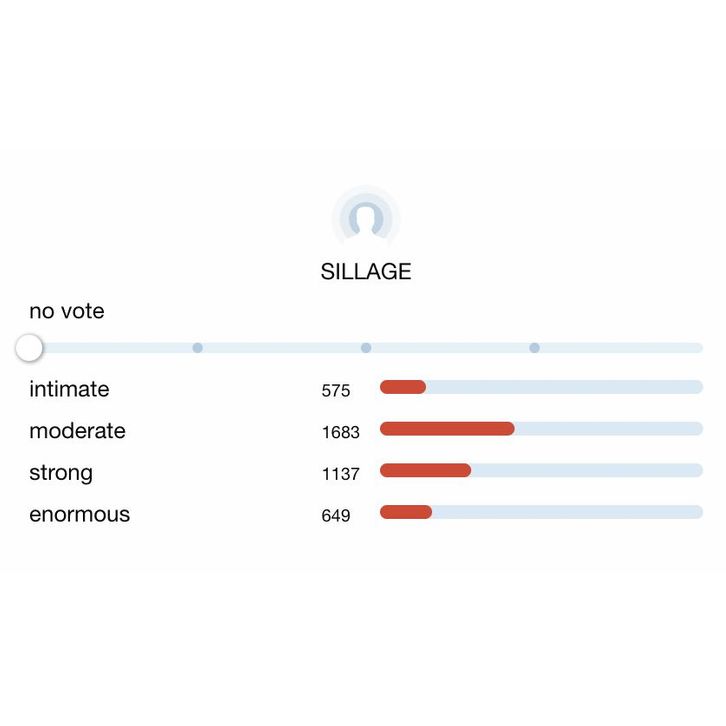Click the red strong results bar
The height and width of the screenshot is (726, 726).
pos(425,470)
